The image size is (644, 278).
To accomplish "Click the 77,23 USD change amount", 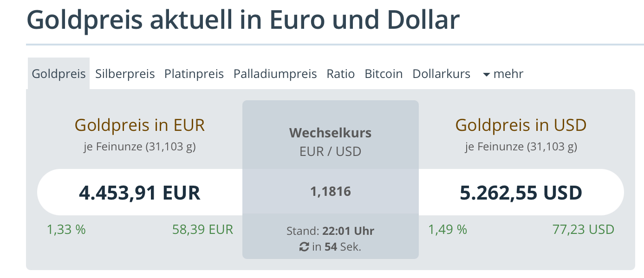I will [x=583, y=229].
